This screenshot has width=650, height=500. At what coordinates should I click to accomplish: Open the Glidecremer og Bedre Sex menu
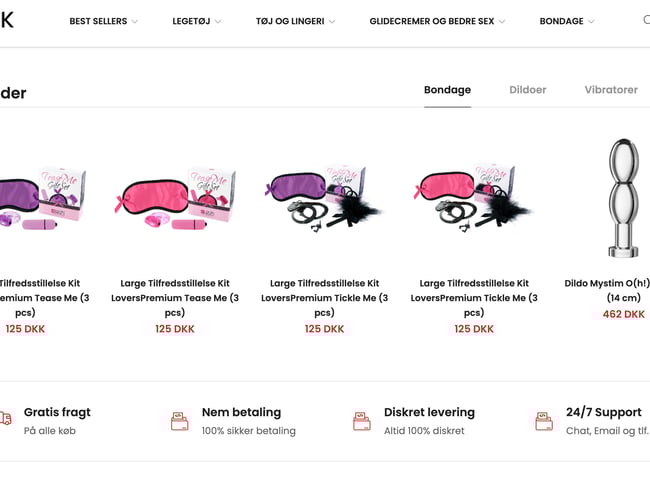[x=437, y=21]
